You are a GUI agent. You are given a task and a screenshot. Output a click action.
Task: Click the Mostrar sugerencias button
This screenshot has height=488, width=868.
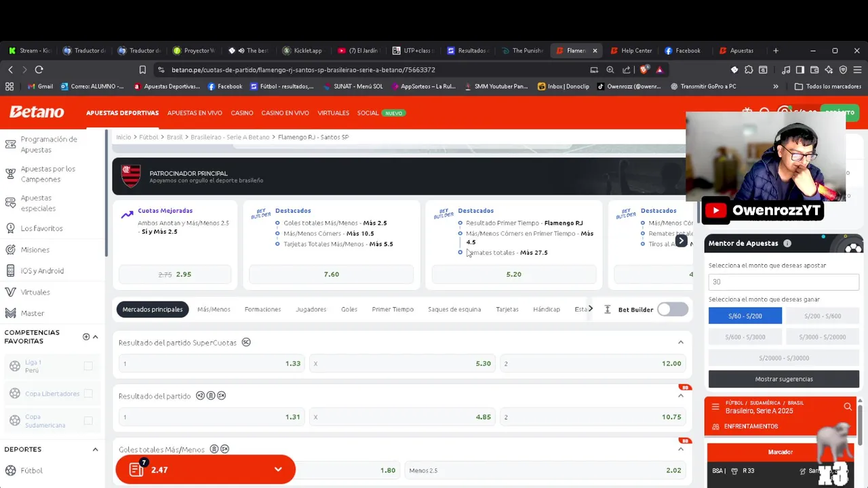[x=784, y=379]
